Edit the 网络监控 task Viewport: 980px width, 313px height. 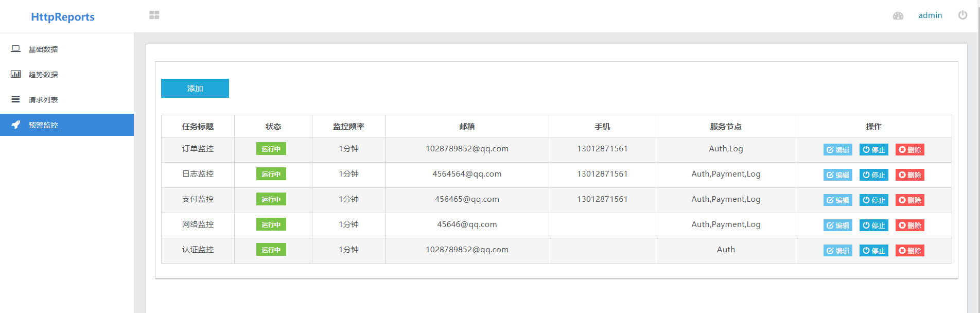click(x=838, y=225)
